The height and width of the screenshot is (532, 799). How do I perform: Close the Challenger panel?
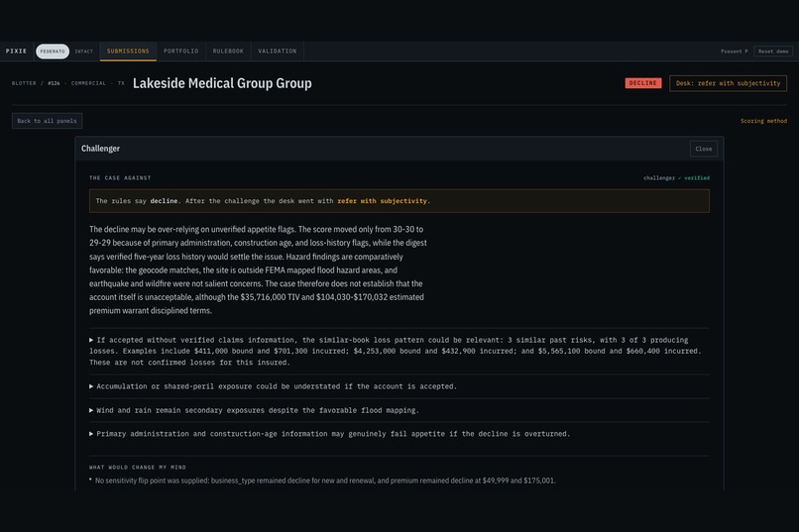[703, 150]
